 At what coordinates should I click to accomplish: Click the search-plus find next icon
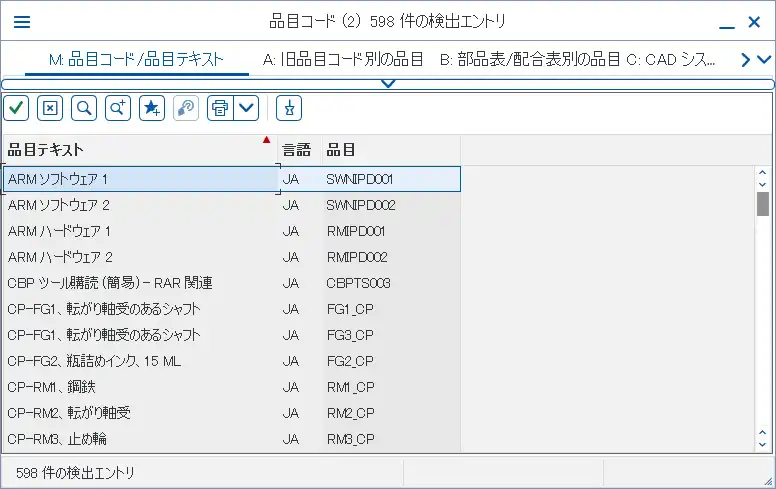click(118, 108)
